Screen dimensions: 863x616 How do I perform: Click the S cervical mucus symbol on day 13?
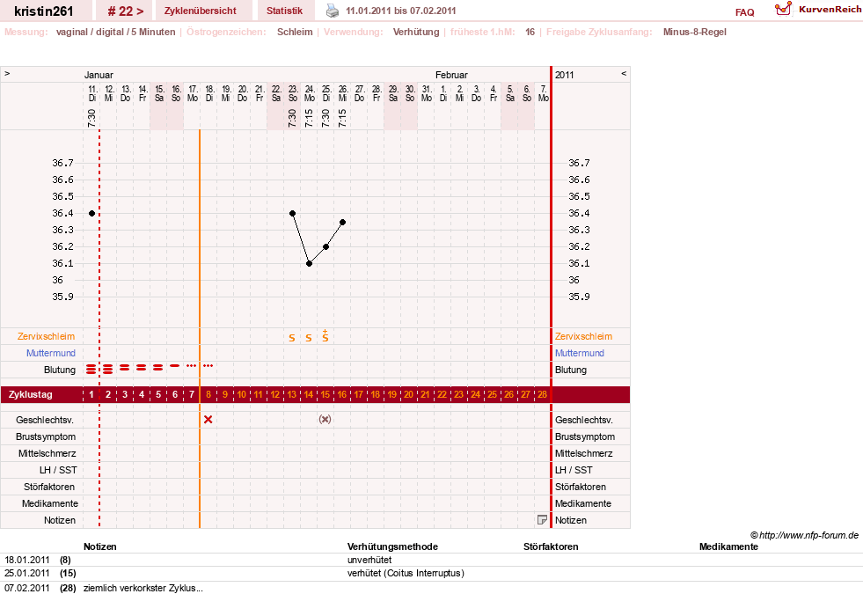292,338
